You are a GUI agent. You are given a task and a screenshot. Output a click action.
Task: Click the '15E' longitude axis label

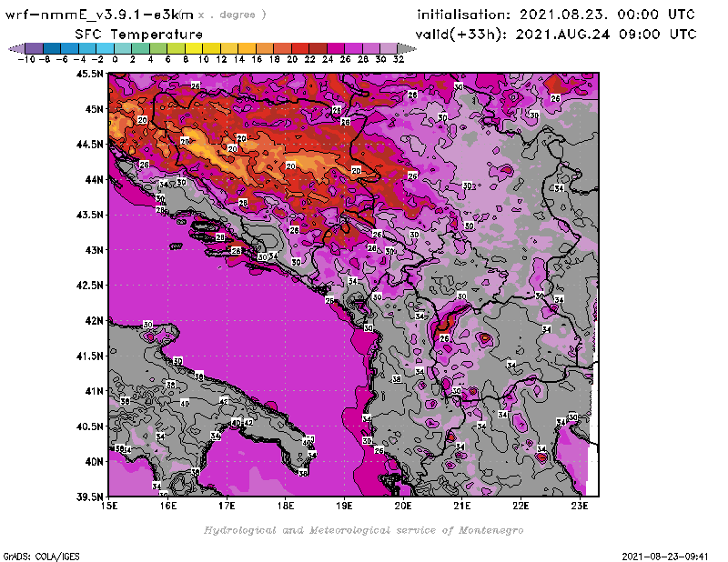108,506
